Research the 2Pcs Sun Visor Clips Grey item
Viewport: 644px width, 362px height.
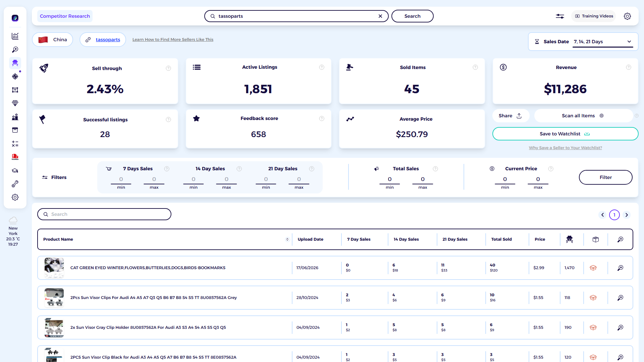point(621,298)
